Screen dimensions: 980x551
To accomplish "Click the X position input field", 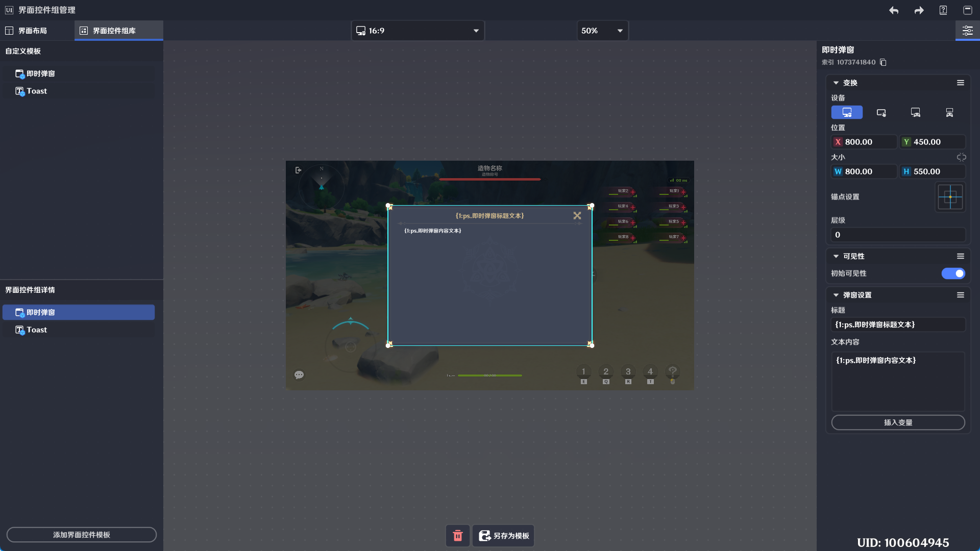I will tap(869, 142).
